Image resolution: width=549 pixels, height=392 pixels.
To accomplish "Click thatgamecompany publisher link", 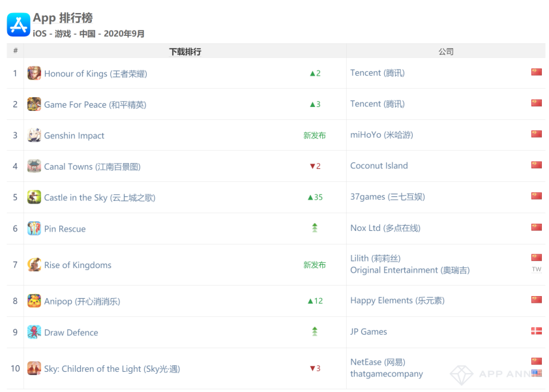I will tap(387, 374).
